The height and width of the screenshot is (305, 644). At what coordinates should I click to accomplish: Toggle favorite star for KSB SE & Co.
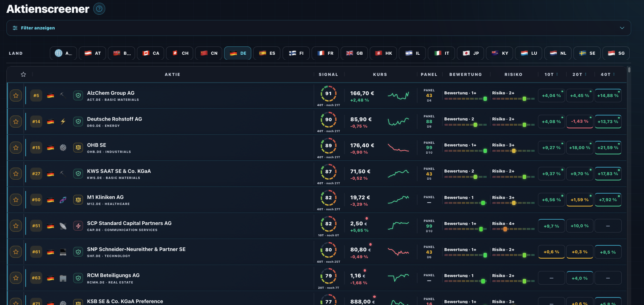(x=16, y=302)
